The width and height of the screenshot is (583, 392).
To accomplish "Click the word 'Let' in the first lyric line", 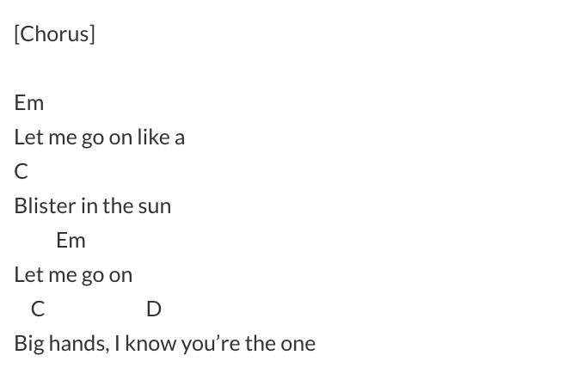I will click(x=29, y=137).
